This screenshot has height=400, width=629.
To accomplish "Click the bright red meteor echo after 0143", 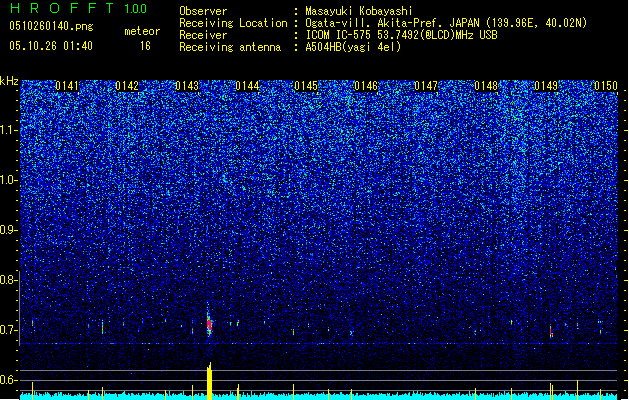I will click(x=209, y=323).
